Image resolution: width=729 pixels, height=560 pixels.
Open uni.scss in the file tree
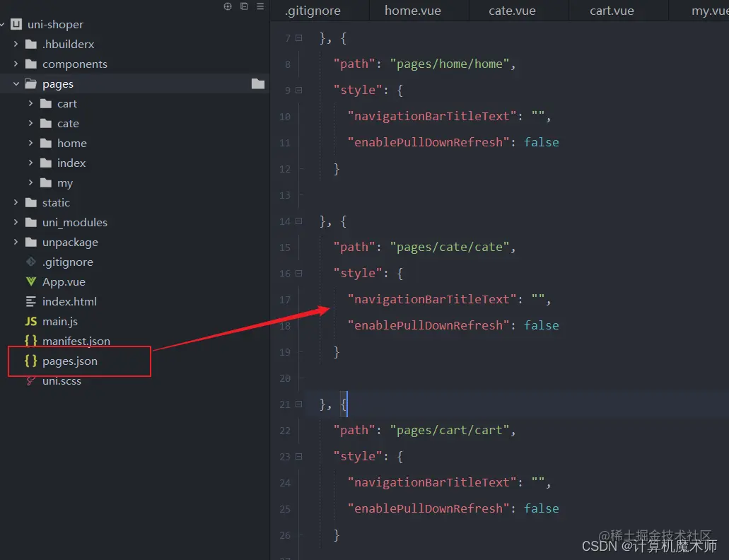coord(62,380)
